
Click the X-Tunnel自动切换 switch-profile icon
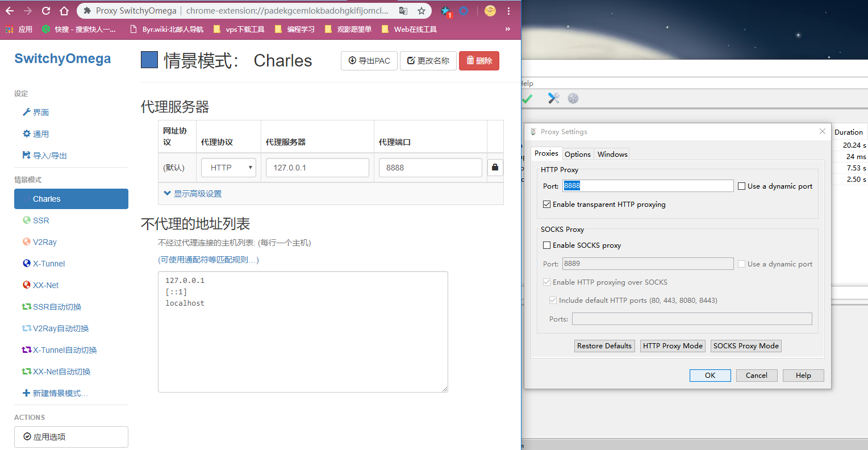tap(26, 350)
